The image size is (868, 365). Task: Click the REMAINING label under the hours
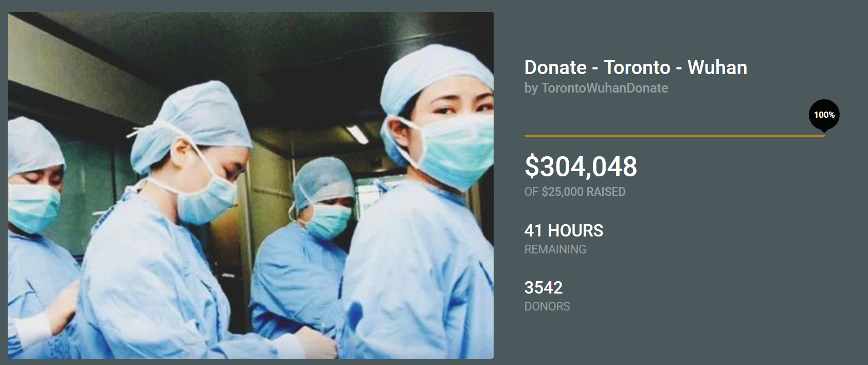[555, 249]
